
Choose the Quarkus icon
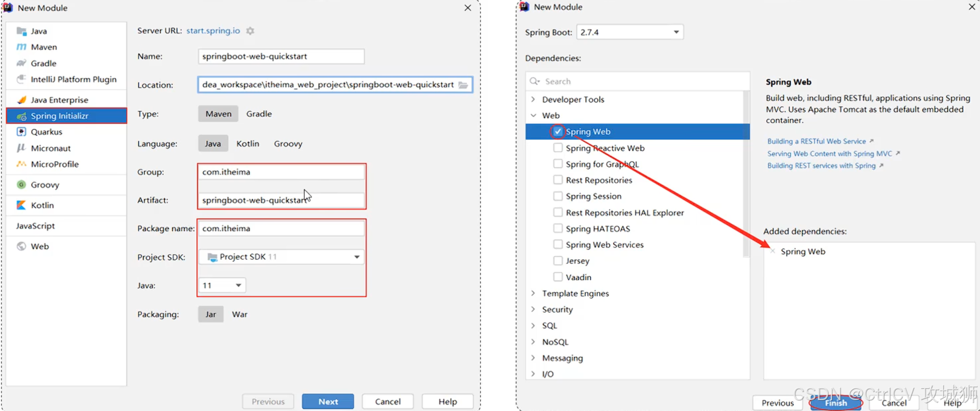(21, 132)
